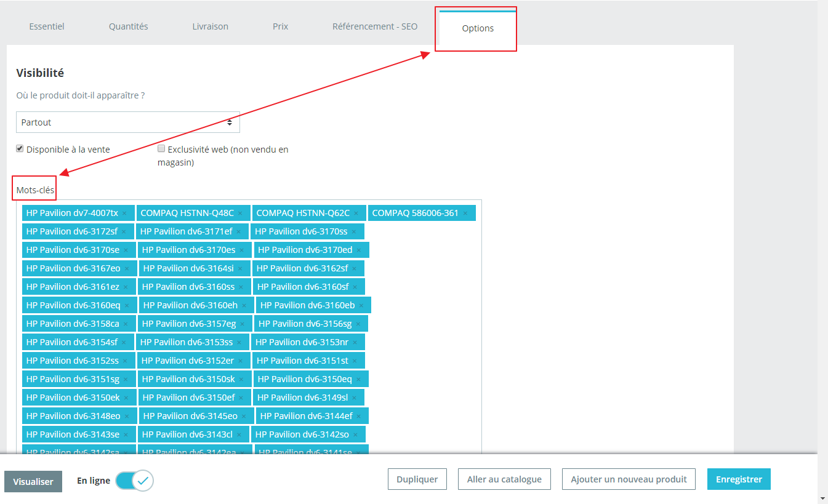Screen dimensions: 828x504
Task: Remove the HP Pavilion dv7-4007tx keyword tag
Action: click(x=124, y=214)
